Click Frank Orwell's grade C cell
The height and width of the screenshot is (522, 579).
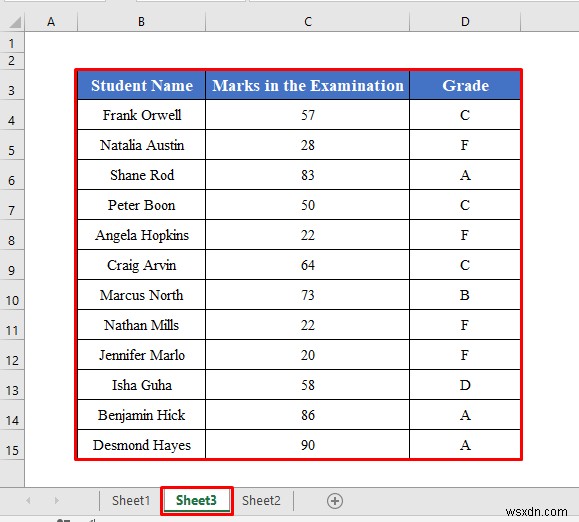tap(465, 115)
